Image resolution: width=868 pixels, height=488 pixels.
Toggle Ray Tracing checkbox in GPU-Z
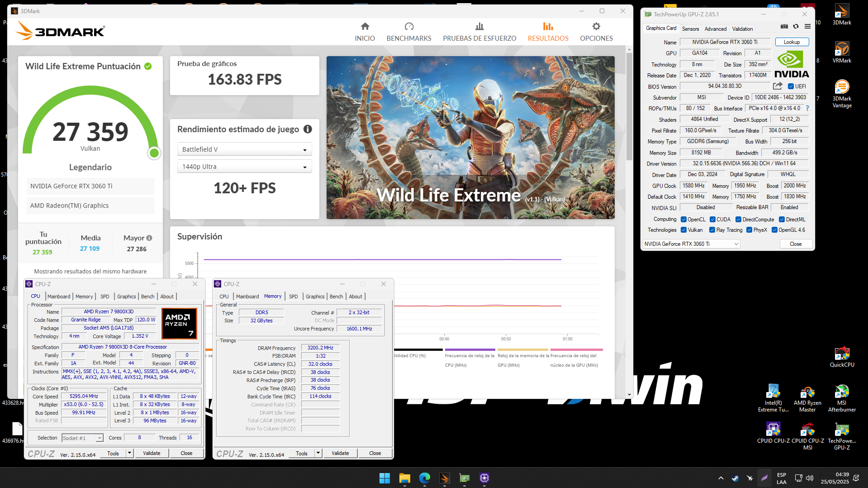[712, 230]
